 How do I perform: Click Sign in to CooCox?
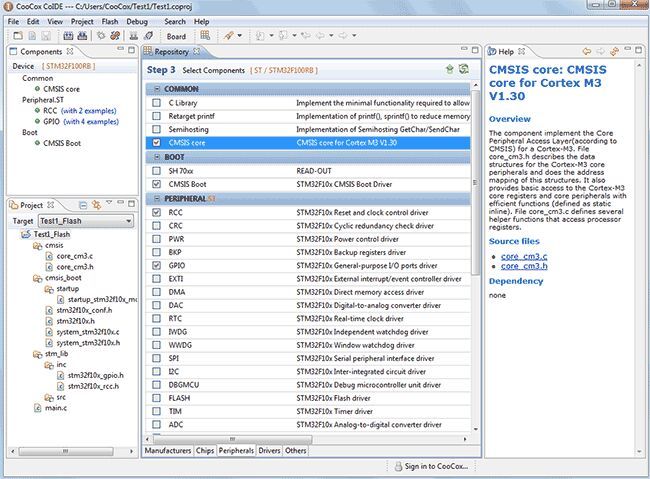coord(431,466)
